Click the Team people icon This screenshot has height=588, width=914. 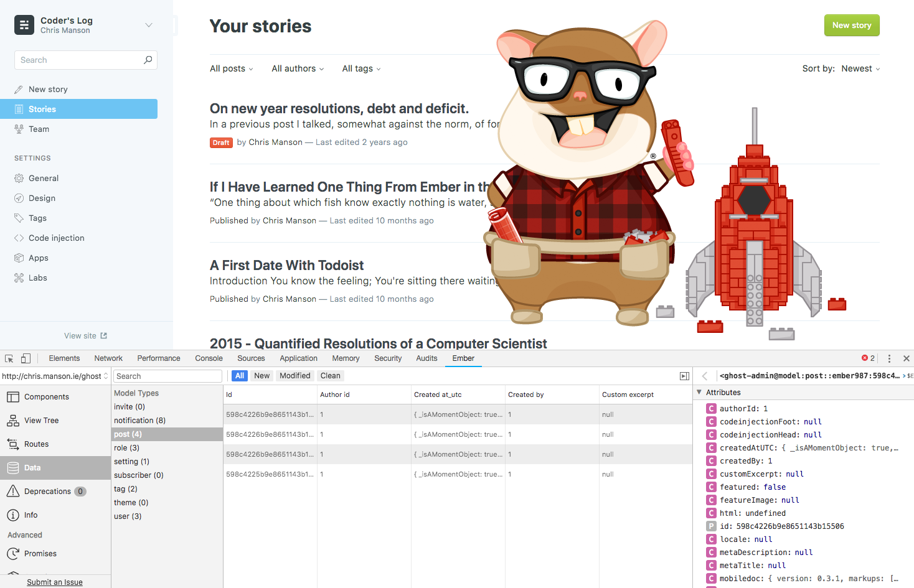pos(19,129)
